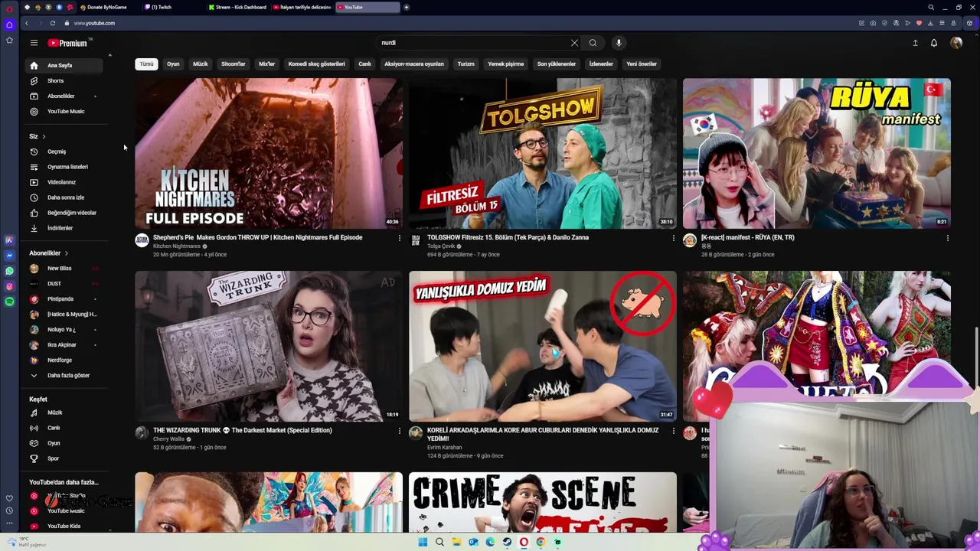Open WhatsApp in Opera sidebar
This screenshot has width=980, height=551.
point(9,271)
